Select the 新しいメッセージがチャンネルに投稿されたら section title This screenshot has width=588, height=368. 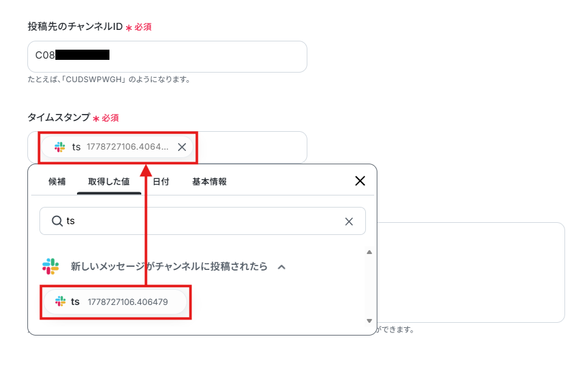coord(169,266)
